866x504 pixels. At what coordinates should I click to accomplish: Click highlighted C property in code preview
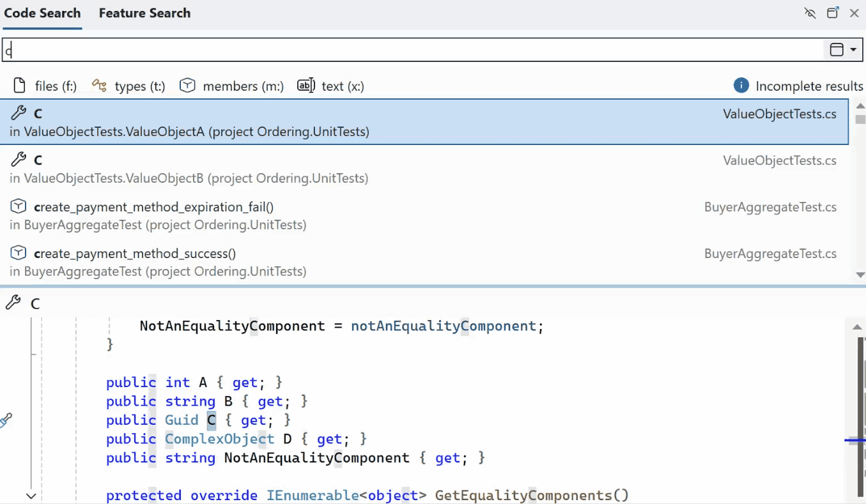(212, 420)
